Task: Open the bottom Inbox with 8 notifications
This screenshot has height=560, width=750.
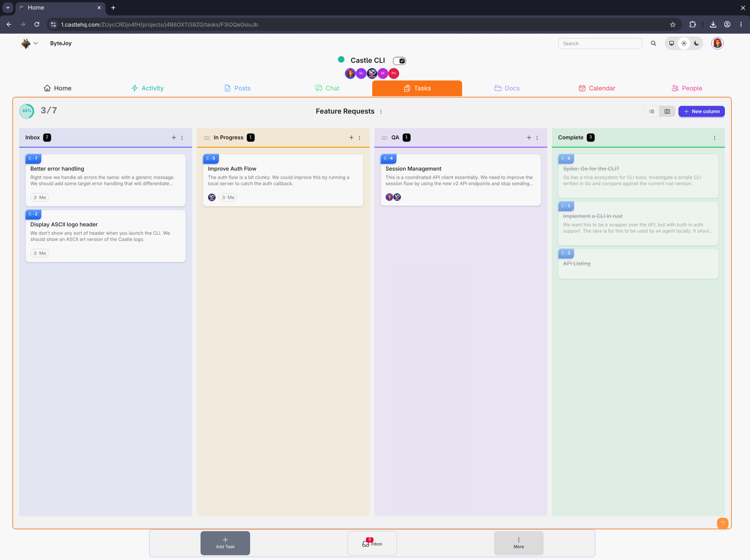Action: coord(372,543)
